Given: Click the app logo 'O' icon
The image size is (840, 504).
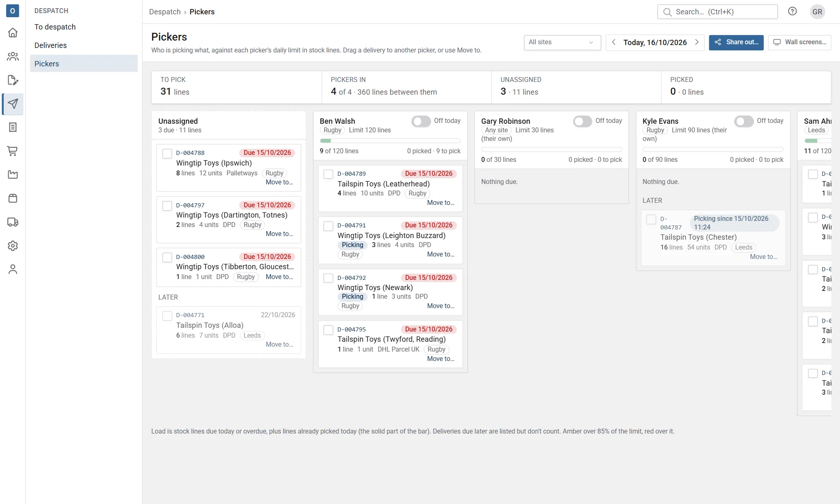Looking at the screenshot, I should click(13, 11).
